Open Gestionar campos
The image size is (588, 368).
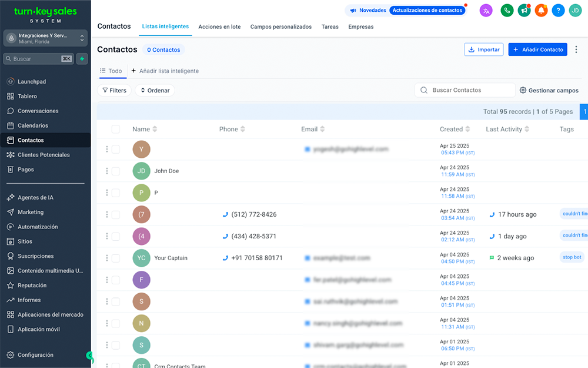click(x=549, y=90)
